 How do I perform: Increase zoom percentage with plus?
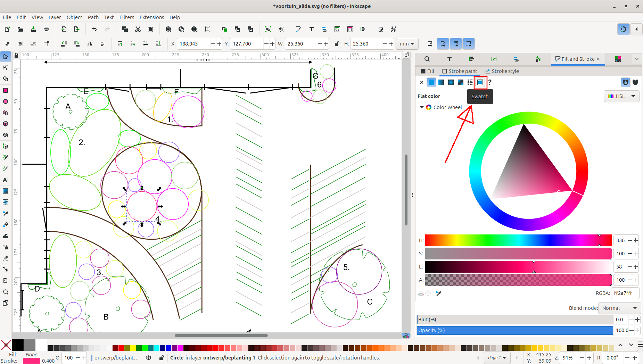pos(589,358)
